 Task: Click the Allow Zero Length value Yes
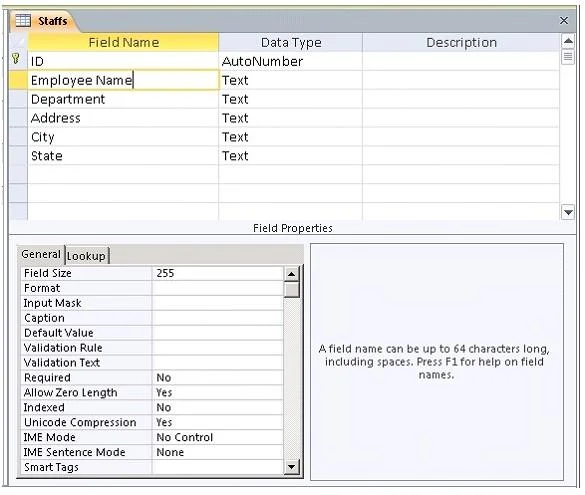pyautogui.click(x=218, y=392)
